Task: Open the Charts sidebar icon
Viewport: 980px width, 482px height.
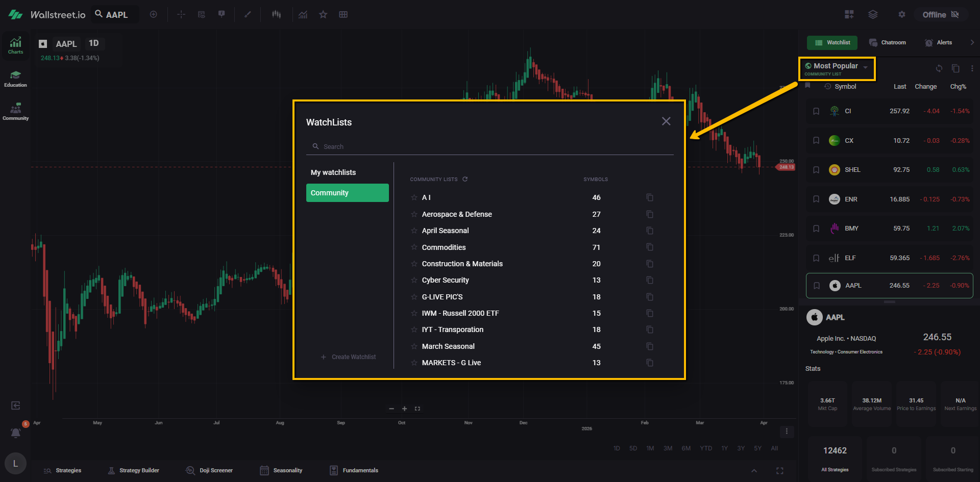Action: point(15,45)
